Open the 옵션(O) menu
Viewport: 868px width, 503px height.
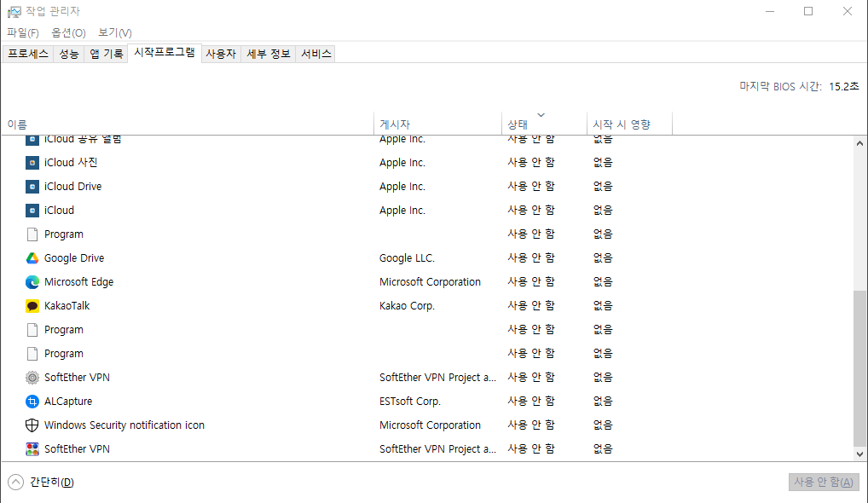(69, 32)
